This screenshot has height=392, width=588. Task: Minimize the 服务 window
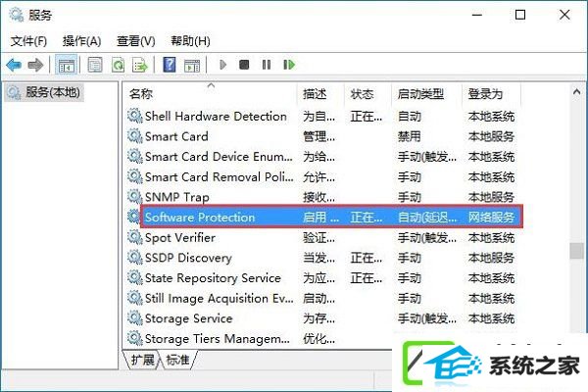click(477, 15)
